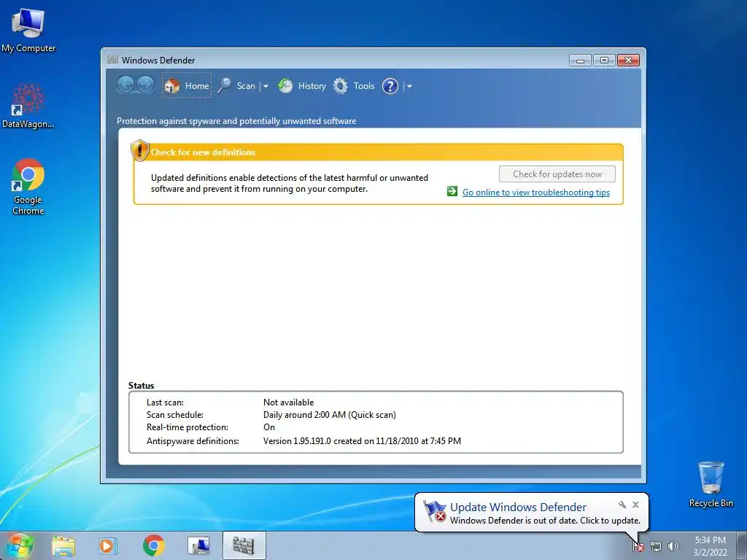Maximize the Windows Defender window
The height and width of the screenshot is (560, 747).
[x=604, y=60]
